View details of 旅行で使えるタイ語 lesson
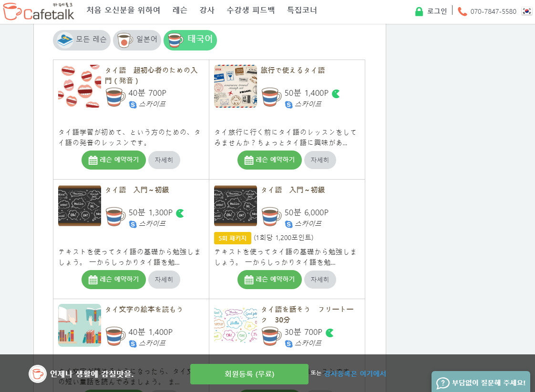Image resolution: width=535 pixels, height=392 pixels. point(320,160)
